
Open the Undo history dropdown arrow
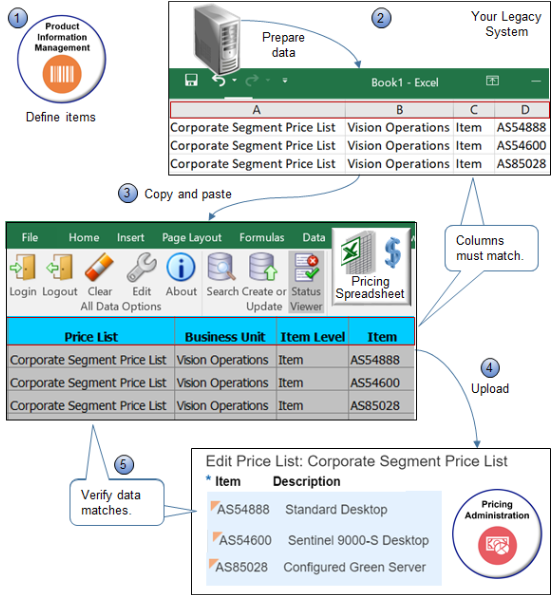234,80
